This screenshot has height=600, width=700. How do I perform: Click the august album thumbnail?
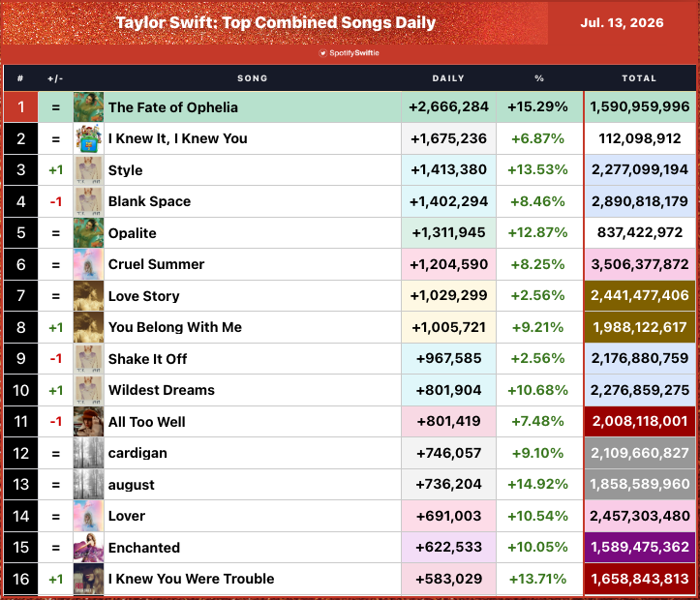88,485
